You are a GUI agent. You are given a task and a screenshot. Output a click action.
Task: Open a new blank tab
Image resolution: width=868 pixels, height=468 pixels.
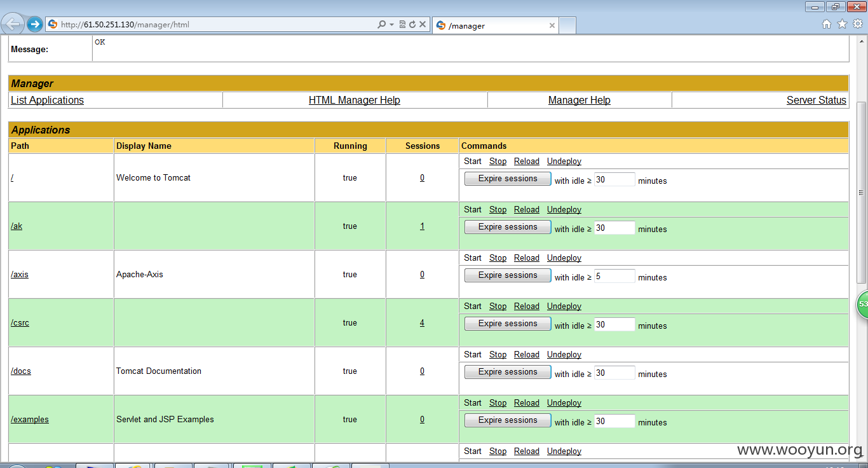point(567,25)
